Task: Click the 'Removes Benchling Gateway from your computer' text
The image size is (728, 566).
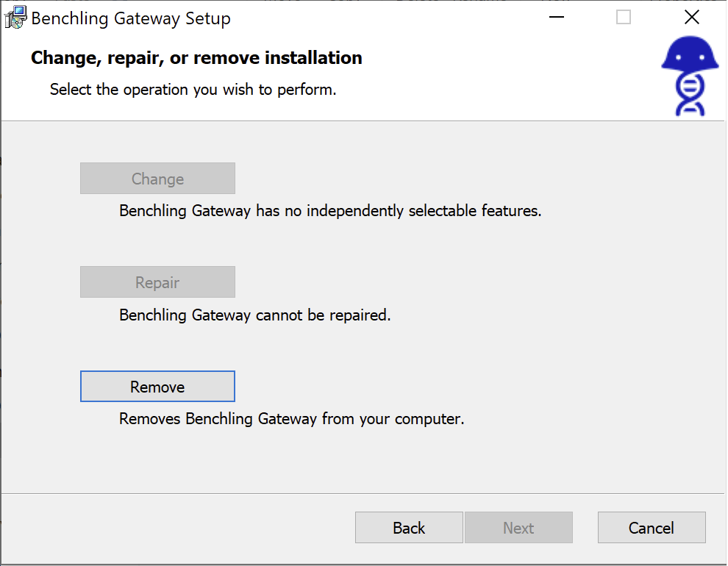Action: pos(291,420)
